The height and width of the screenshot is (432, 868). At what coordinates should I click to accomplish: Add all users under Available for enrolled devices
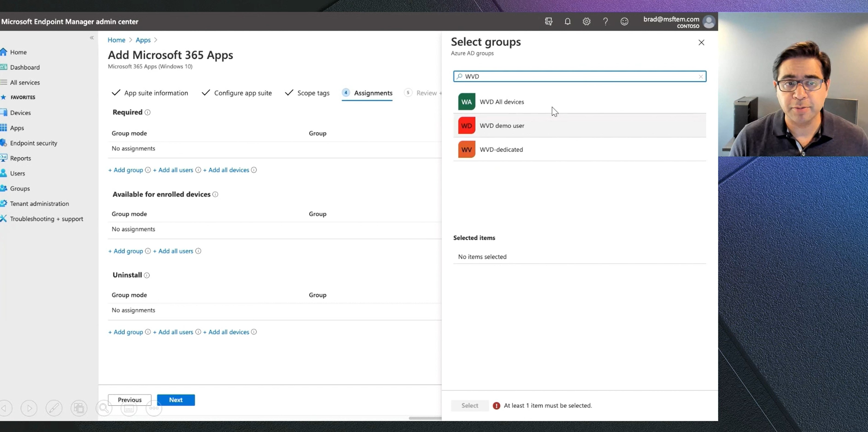tap(173, 251)
